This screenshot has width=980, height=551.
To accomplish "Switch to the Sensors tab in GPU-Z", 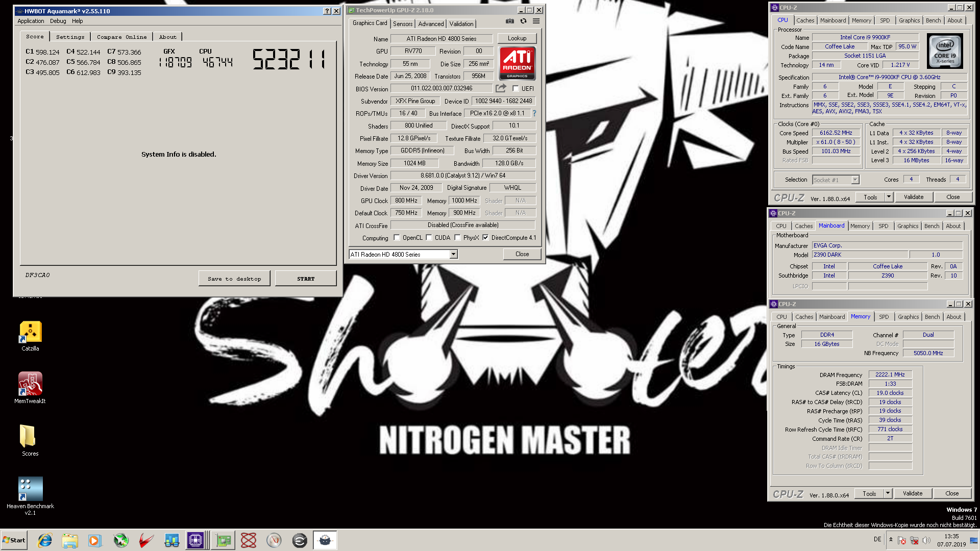I will 403,24.
